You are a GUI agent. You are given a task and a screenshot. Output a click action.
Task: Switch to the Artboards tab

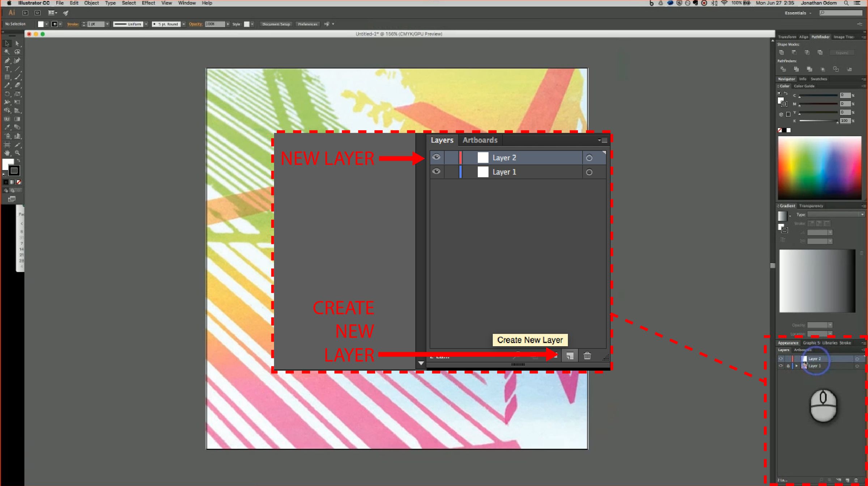(x=480, y=140)
